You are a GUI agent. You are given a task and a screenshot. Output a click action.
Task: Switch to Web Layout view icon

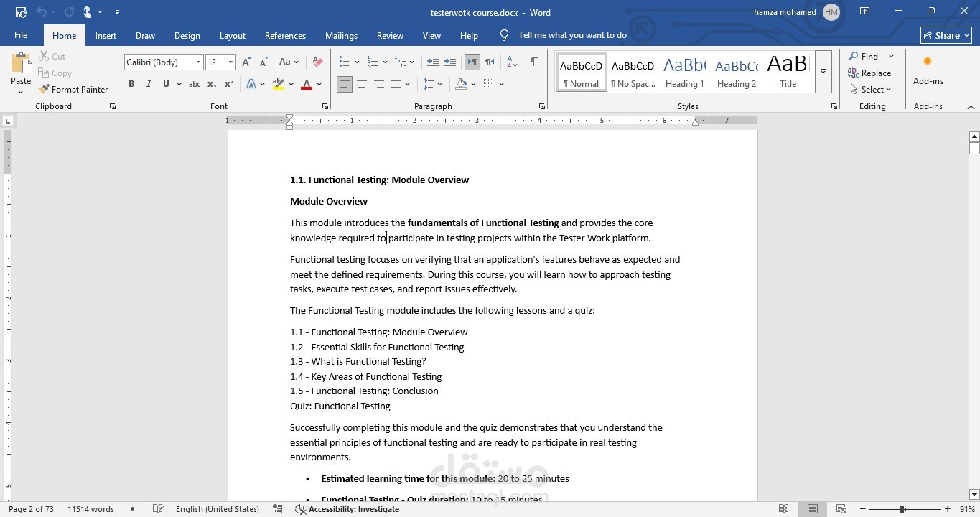[841, 509]
